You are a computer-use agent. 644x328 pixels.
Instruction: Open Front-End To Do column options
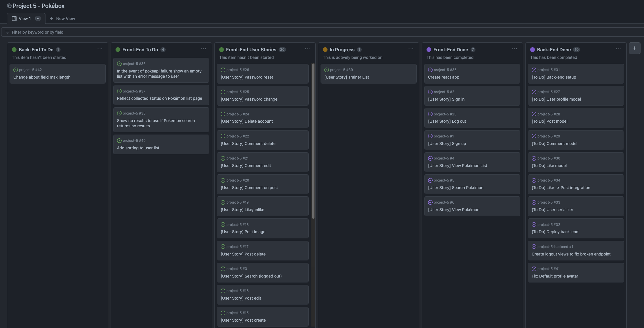(x=204, y=49)
